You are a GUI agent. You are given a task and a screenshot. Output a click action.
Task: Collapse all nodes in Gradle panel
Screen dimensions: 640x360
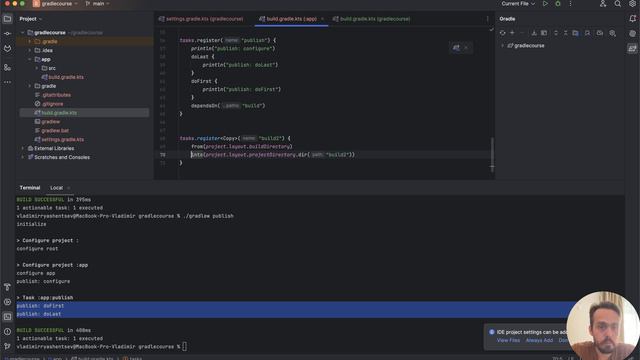(x=565, y=33)
